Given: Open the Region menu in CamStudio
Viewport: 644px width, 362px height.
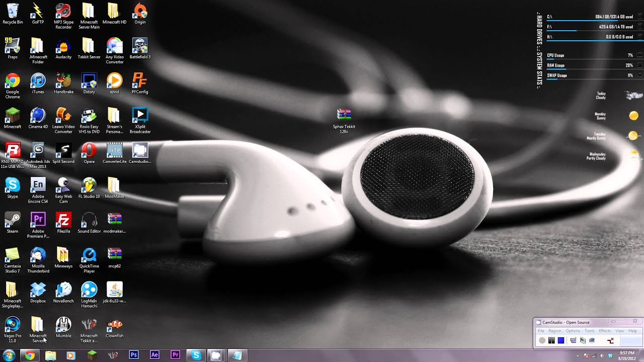Looking at the screenshot, I should coord(555,331).
